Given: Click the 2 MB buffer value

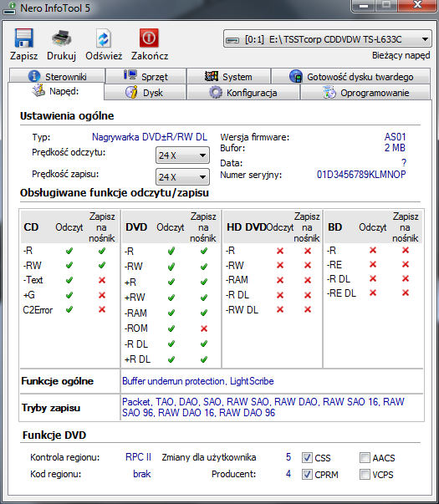Looking at the screenshot, I should 395,148.
